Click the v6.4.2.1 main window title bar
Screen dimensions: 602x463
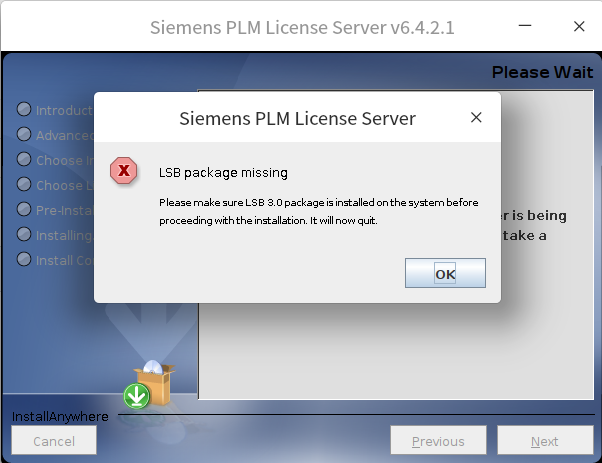(x=302, y=27)
